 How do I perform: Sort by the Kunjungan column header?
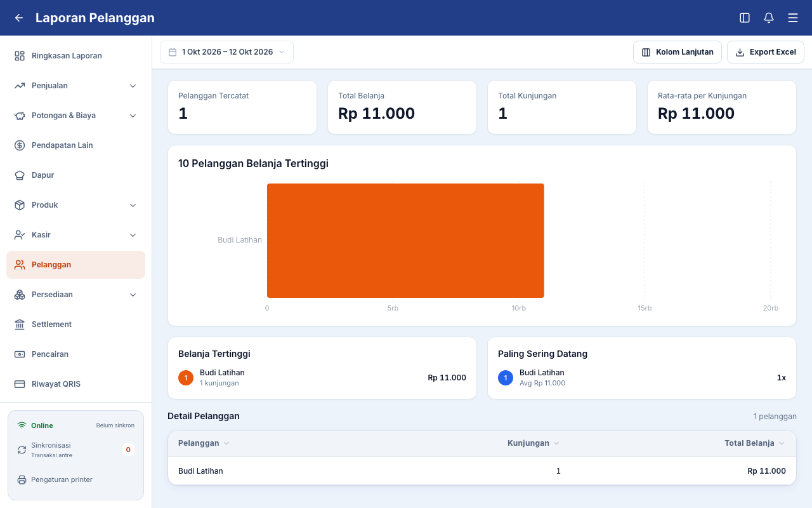click(x=534, y=443)
